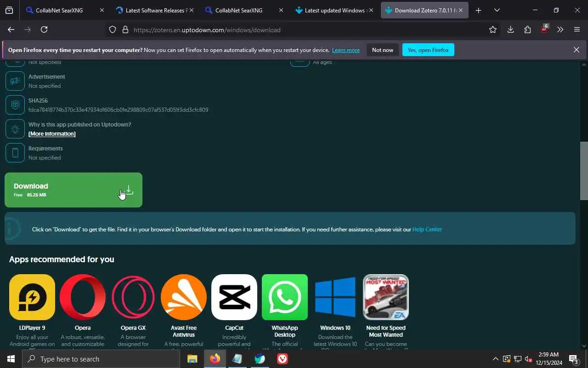Click the Learn more link
This screenshot has width=588, height=368.
pos(346,50)
